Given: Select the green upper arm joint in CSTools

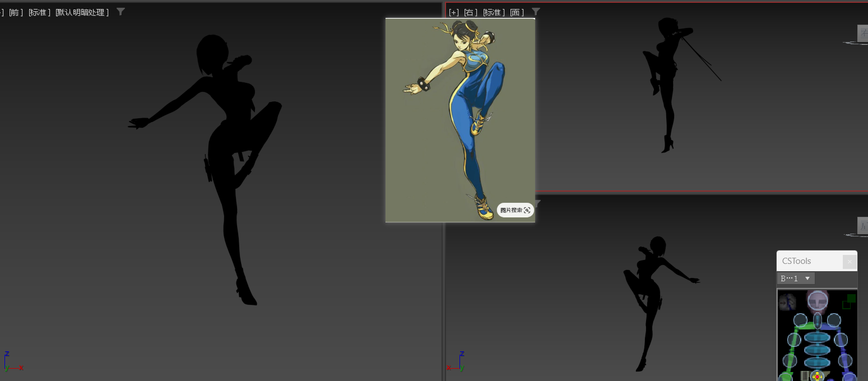Looking at the screenshot, I should point(794,340).
